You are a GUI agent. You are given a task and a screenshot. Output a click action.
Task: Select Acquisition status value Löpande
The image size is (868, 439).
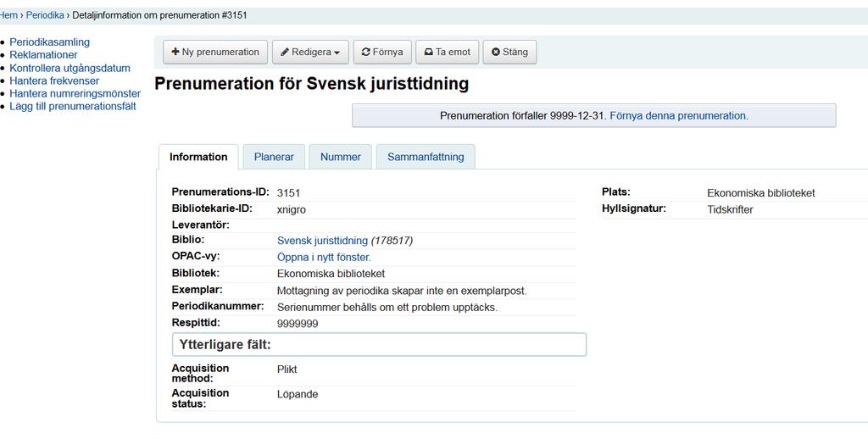[298, 394]
